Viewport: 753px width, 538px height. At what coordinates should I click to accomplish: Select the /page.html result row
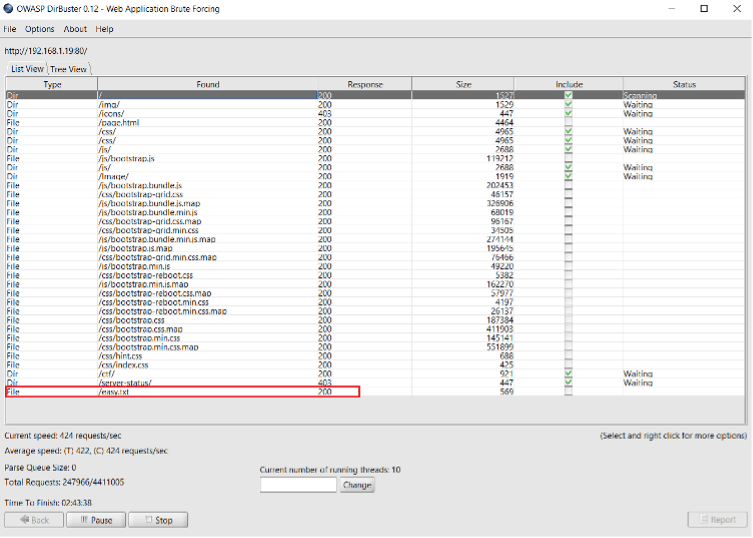coord(200,122)
